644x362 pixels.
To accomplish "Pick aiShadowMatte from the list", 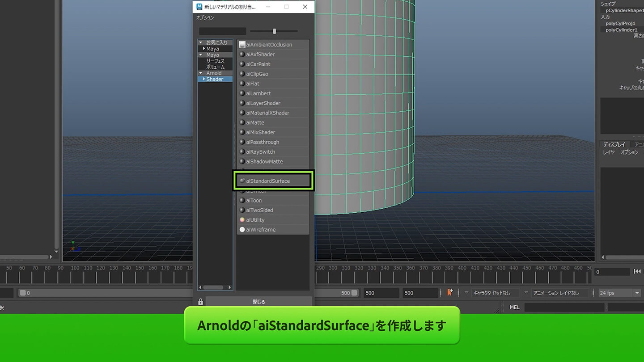I will point(273,162).
